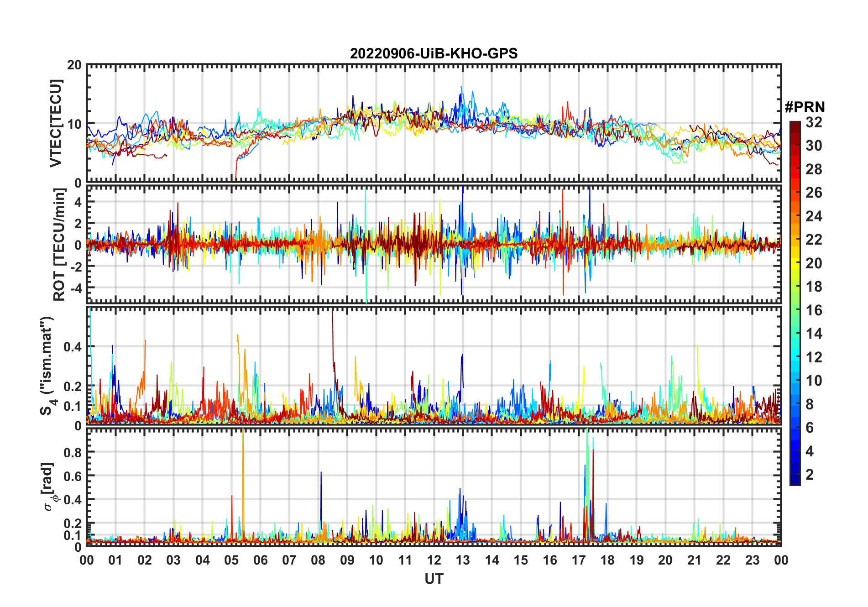Click the UT x-axis label
Viewport: 868px width, 607px height.
tap(434, 579)
